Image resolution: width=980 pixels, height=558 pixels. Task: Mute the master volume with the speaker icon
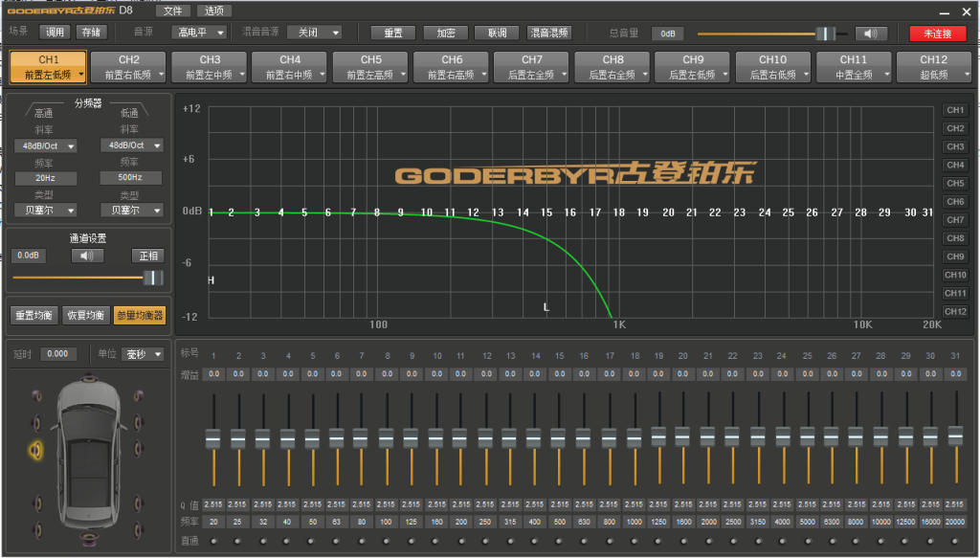(x=871, y=33)
